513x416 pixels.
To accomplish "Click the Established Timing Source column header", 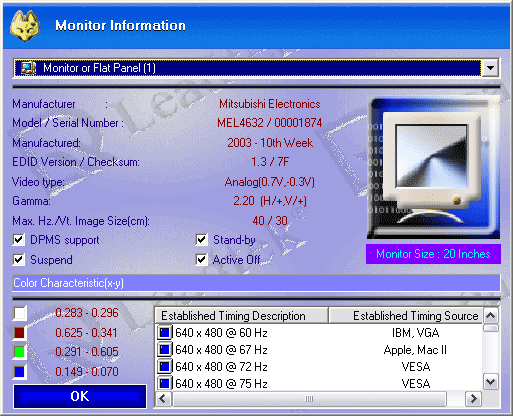I will (406, 316).
